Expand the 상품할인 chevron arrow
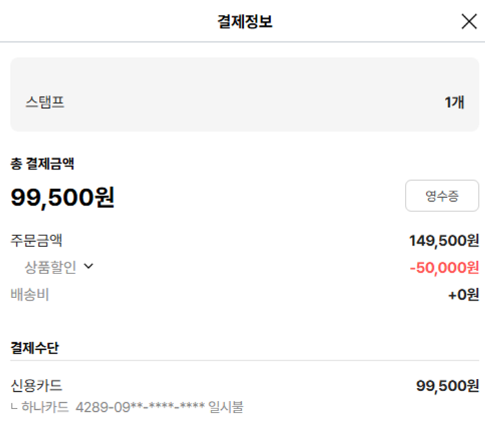The image size is (485, 448). point(89,266)
